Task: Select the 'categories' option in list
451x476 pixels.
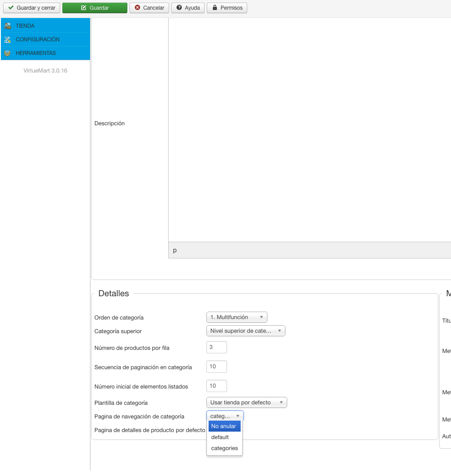Action: 224,448
